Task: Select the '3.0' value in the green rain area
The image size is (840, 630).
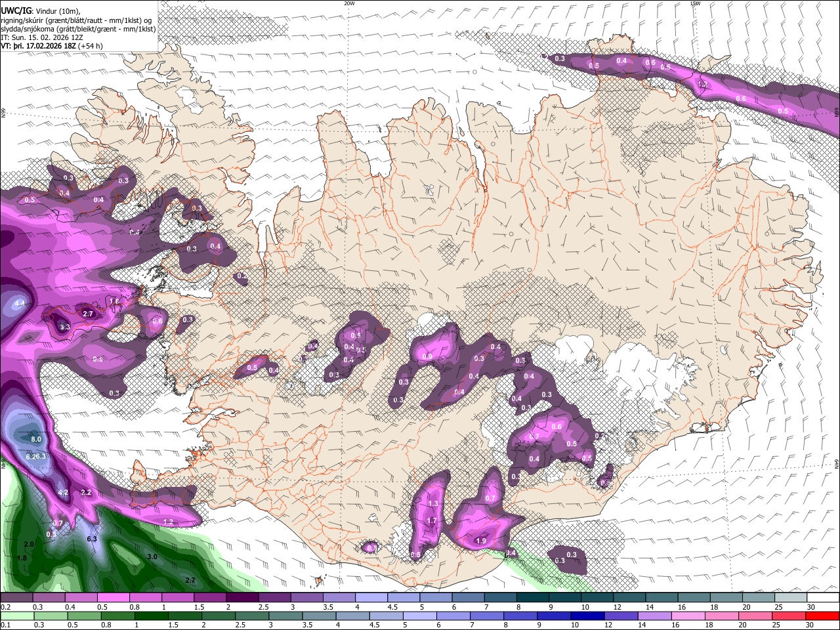Action: coord(152,556)
